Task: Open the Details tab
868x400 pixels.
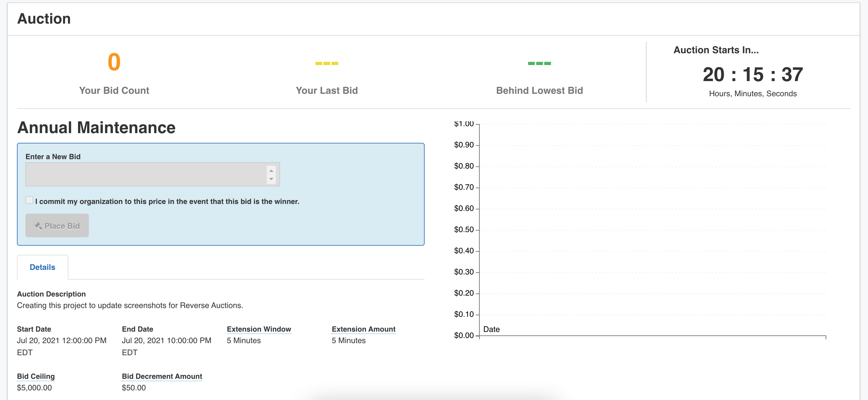Action: pyautogui.click(x=42, y=267)
